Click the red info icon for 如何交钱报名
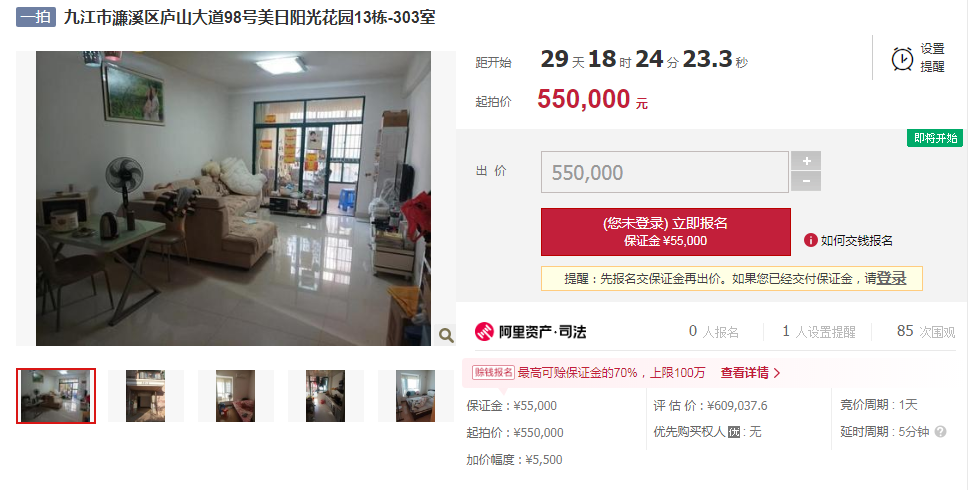The width and height of the screenshot is (968, 490). click(811, 240)
